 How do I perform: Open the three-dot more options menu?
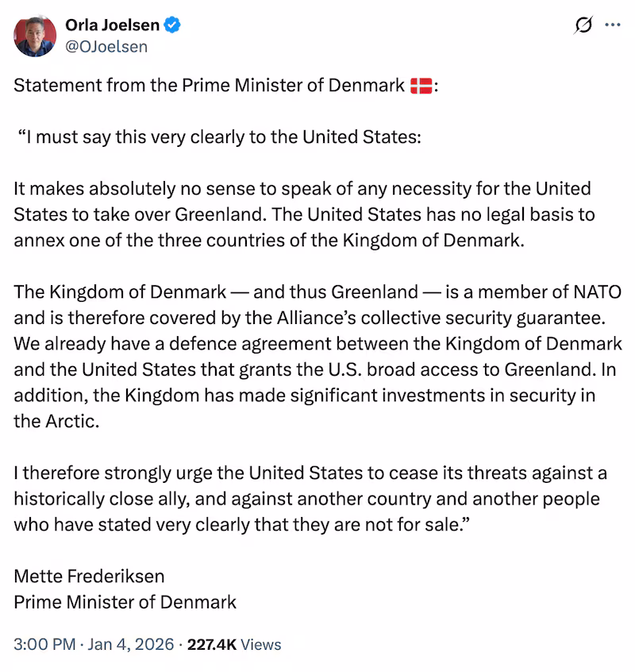click(612, 25)
